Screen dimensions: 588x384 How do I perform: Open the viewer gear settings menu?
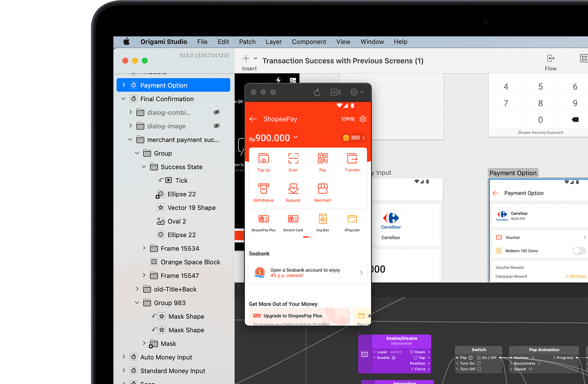coord(357,92)
